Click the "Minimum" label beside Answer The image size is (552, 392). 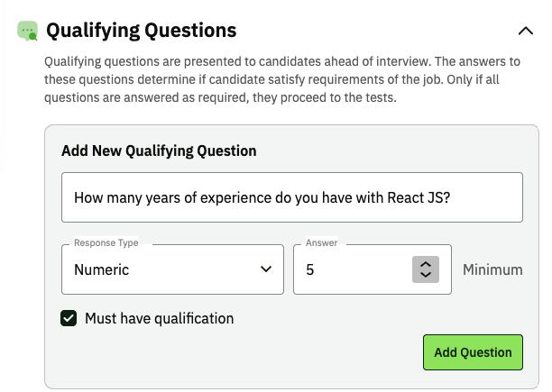click(492, 269)
